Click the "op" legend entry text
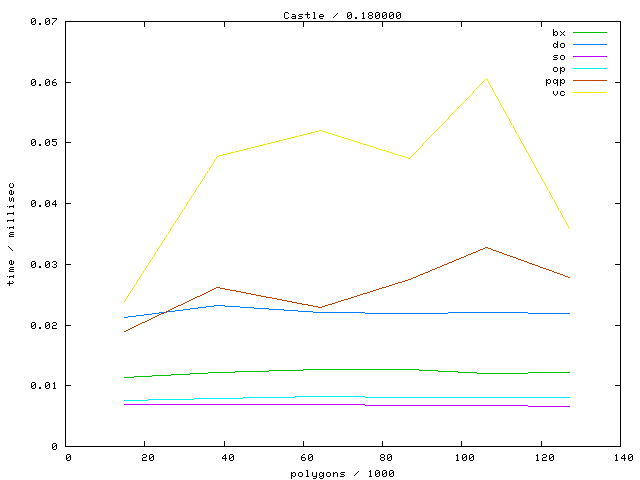The image size is (640, 480). [x=558, y=69]
